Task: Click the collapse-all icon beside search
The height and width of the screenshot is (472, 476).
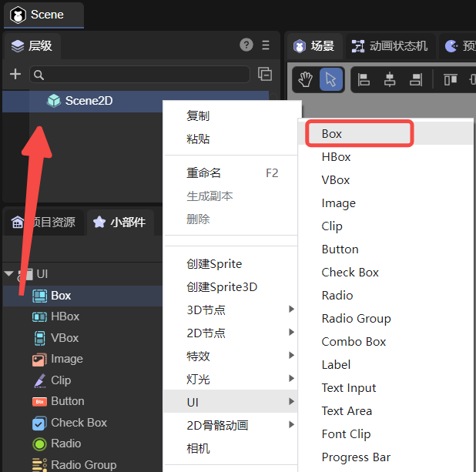Action: tap(265, 74)
